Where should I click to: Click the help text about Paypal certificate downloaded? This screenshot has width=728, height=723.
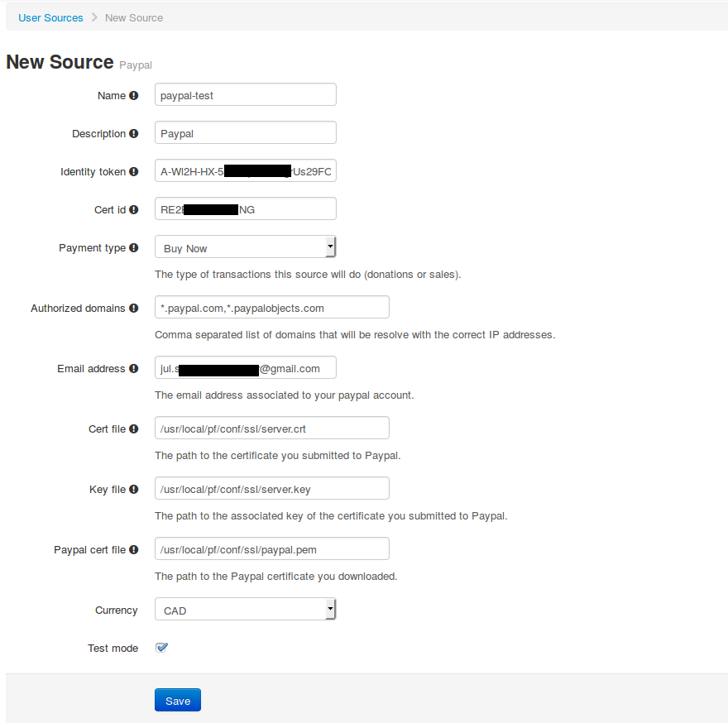pyautogui.click(x=275, y=577)
